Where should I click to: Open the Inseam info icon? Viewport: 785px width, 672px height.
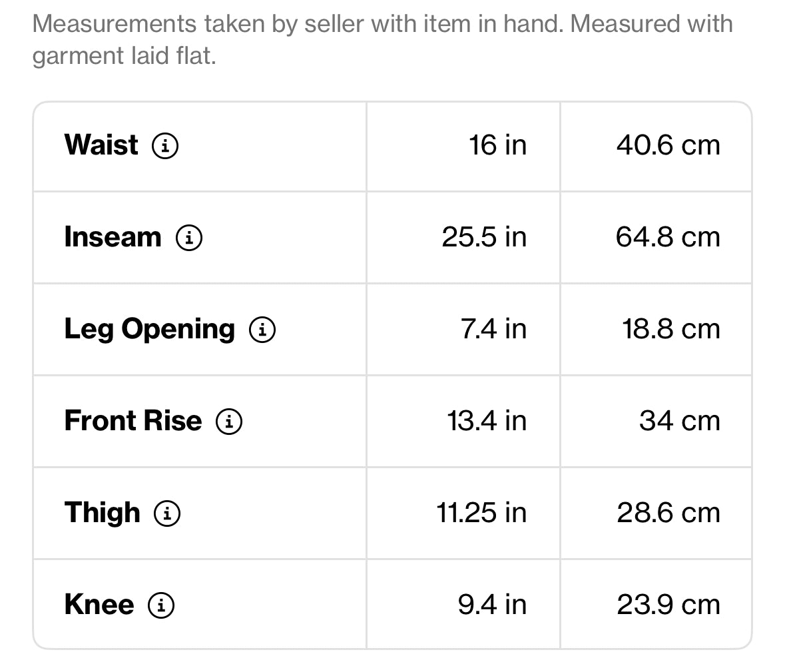coord(189,238)
